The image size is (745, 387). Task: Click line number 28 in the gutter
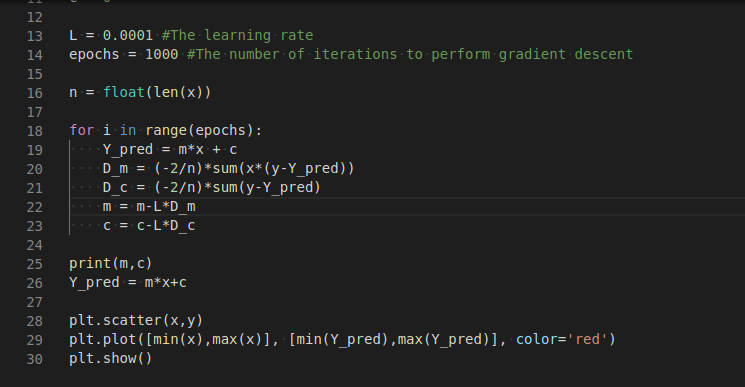(35, 321)
